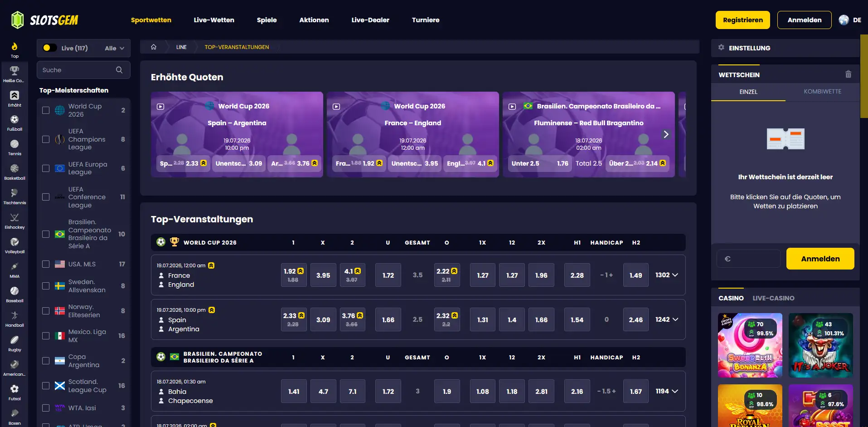Check the Scotland. League Cup checkbox

point(46,386)
